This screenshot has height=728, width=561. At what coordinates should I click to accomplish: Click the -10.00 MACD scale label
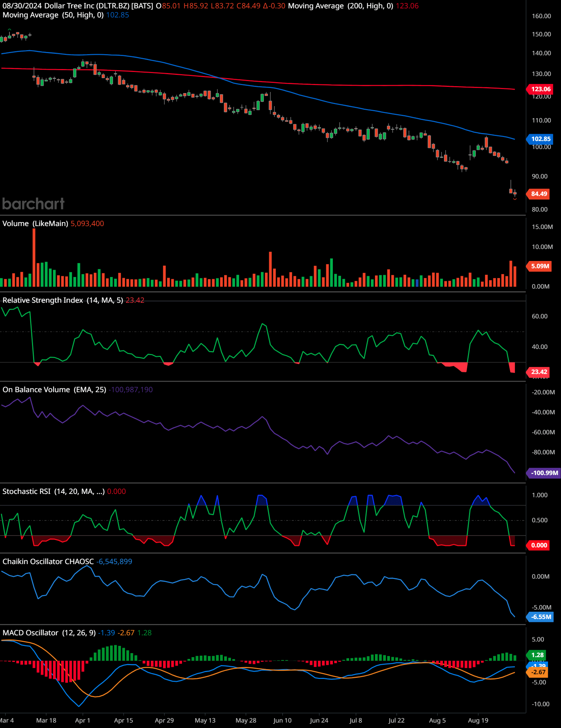tap(540, 704)
